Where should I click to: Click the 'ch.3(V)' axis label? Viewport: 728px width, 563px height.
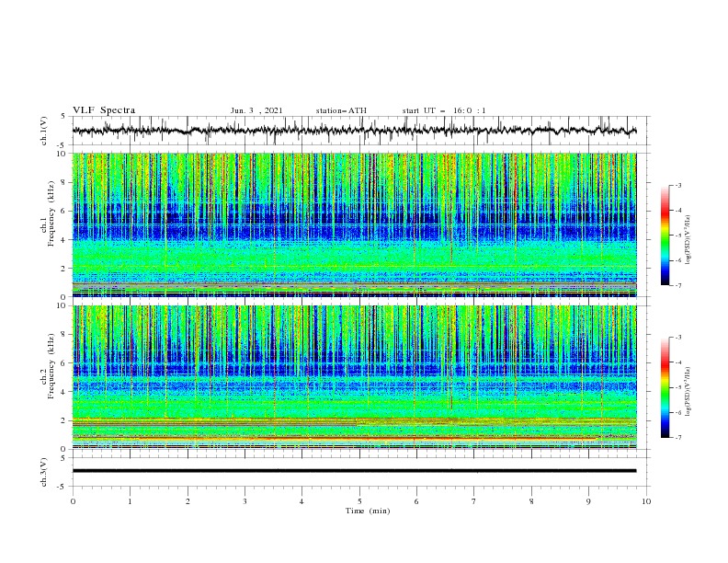(44, 472)
